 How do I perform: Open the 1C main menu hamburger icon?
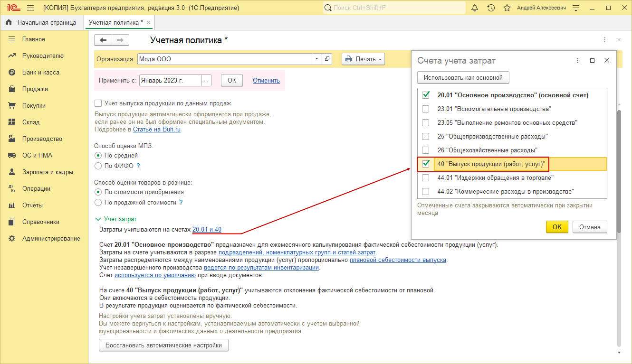pos(31,8)
